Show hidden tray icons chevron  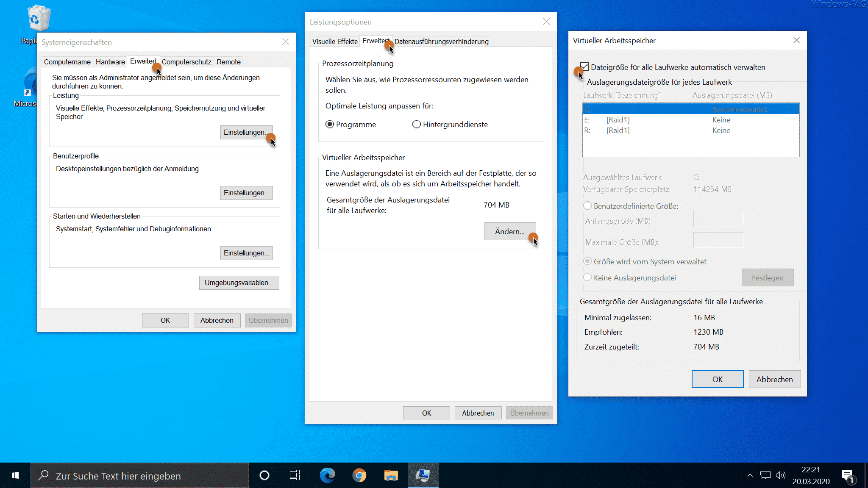(750, 475)
